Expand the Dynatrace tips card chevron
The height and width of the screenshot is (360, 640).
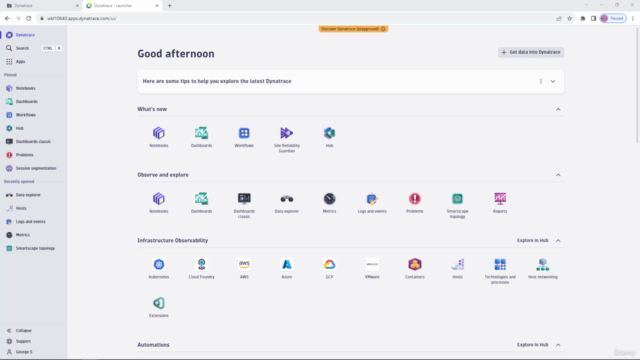pyautogui.click(x=553, y=81)
